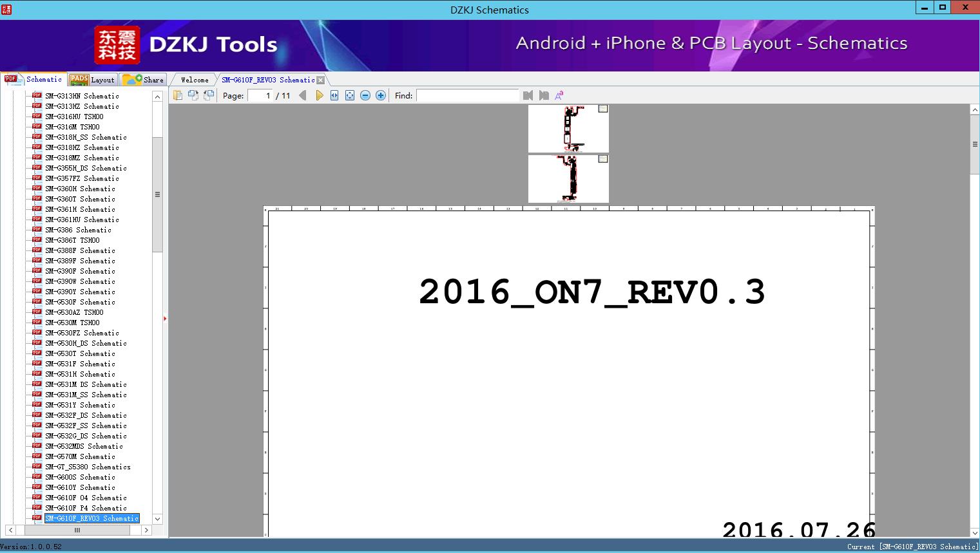The image size is (980, 553).
Task: Open the Share tab
Action: pyautogui.click(x=144, y=80)
